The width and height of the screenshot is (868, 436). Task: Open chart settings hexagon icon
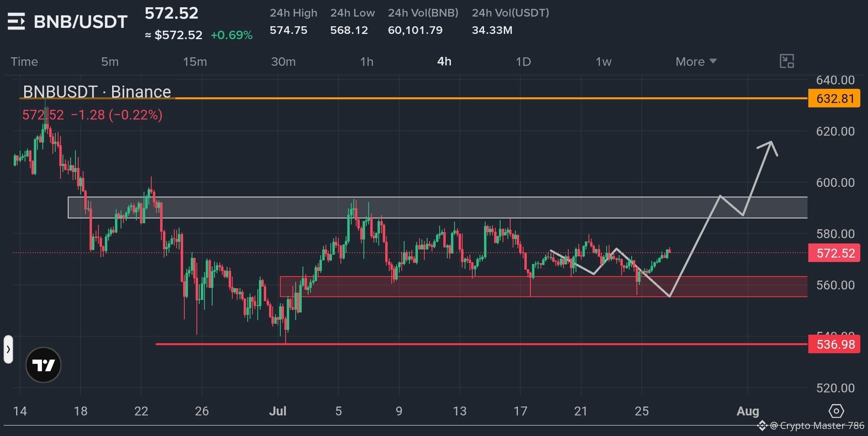[836, 411]
